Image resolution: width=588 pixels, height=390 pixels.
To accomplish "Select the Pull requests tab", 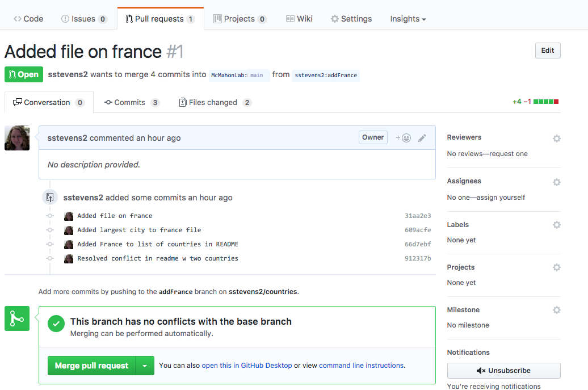I will (161, 19).
